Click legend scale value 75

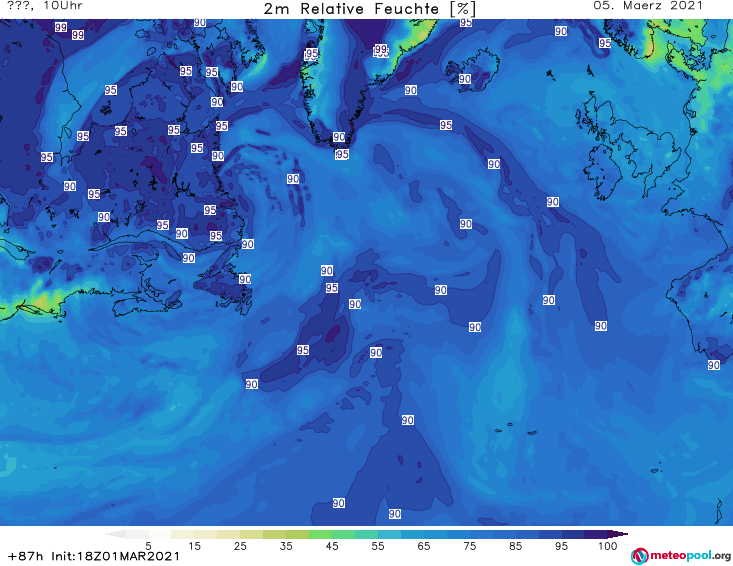click(x=469, y=546)
